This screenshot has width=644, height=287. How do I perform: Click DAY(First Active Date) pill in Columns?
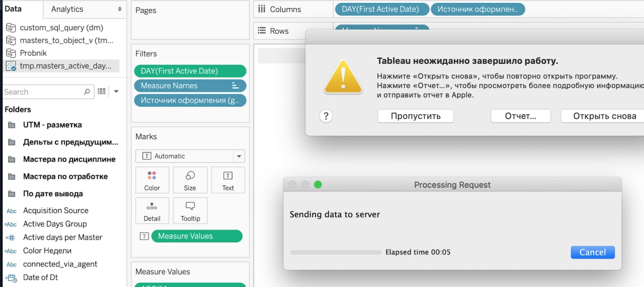click(x=381, y=9)
